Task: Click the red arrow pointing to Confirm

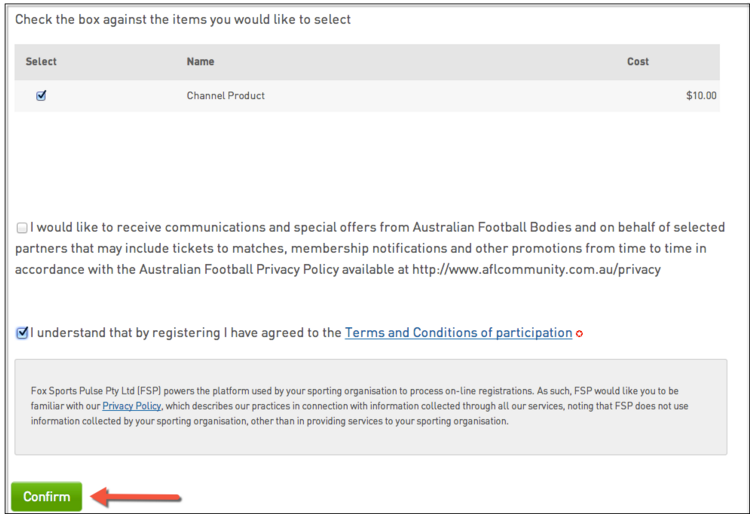Action: tap(136, 496)
